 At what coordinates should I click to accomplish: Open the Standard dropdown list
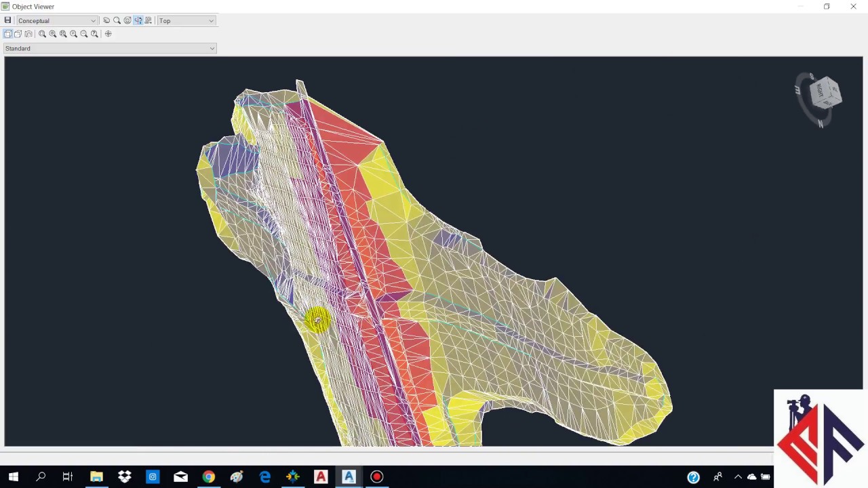point(110,48)
